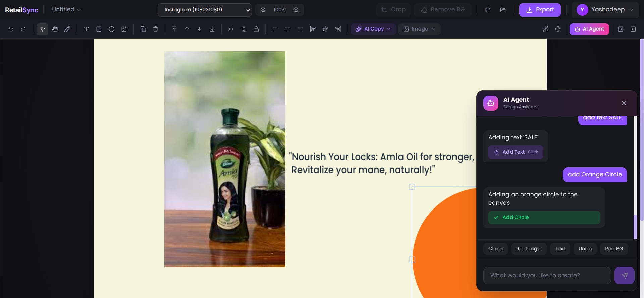Expand the AI Copy dropdown
The height and width of the screenshot is (298, 644).
click(x=373, y=29)
